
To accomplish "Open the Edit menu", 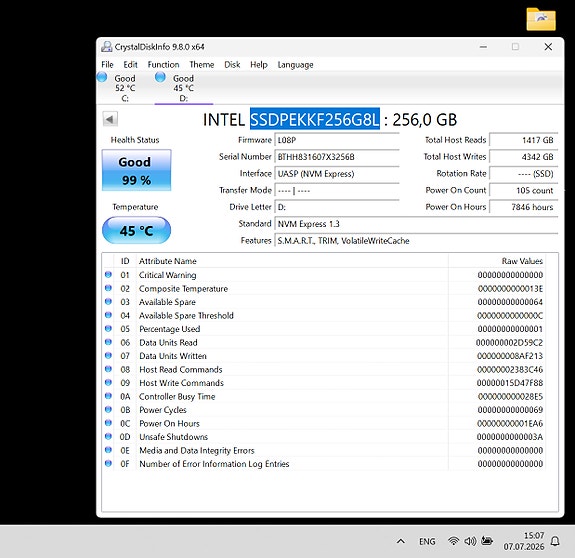I will point(130,65).
